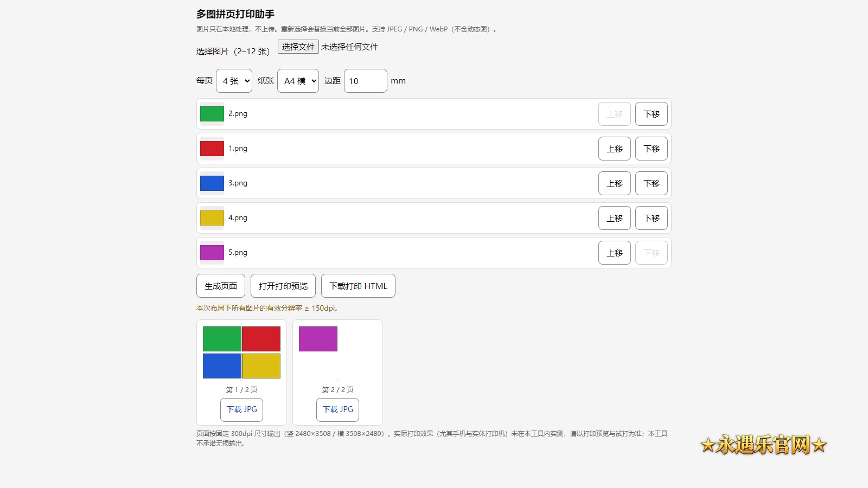Click the 150dpi resolution notice text

click(x=268, y=308)
